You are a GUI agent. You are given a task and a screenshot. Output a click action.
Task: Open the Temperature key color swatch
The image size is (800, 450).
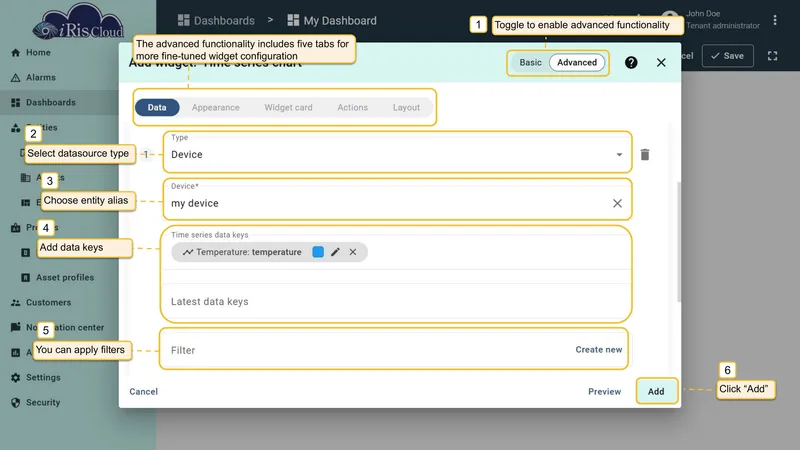coord(318,252)
